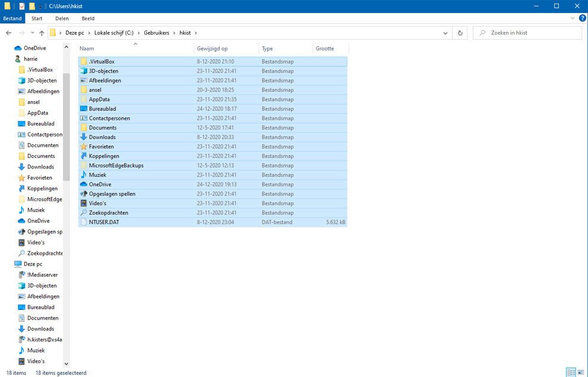Select the Downloads folder icon in file list
This screenshot has height=377, width=588.
[x=84, y=137]
